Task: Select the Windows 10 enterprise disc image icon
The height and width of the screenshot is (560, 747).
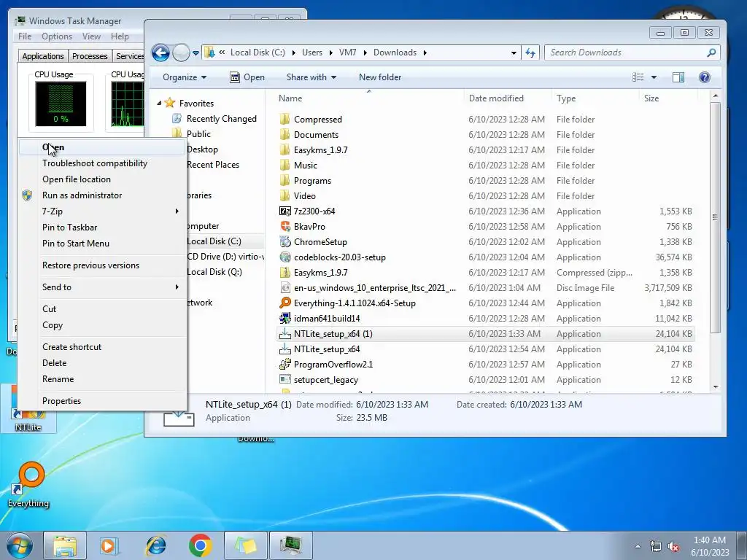Action: pos(285,287)
